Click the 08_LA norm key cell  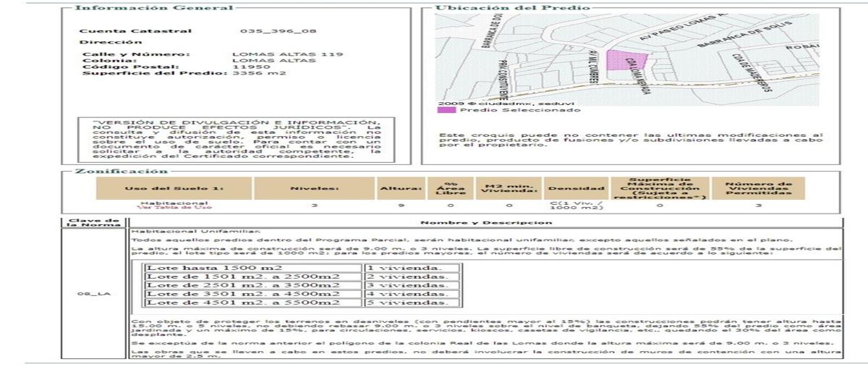pyautogui.click(x=93, y=295)
